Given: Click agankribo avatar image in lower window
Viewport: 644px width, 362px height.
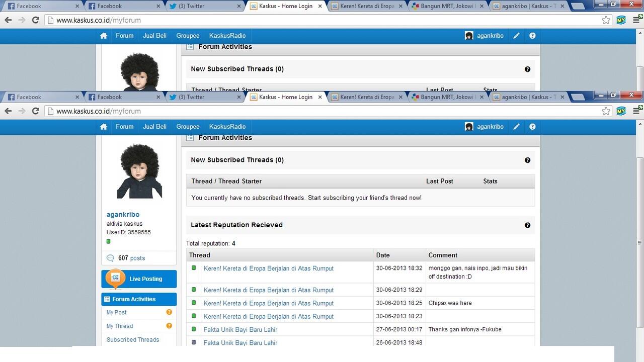Looking at the screenshot, I should 139,171.
